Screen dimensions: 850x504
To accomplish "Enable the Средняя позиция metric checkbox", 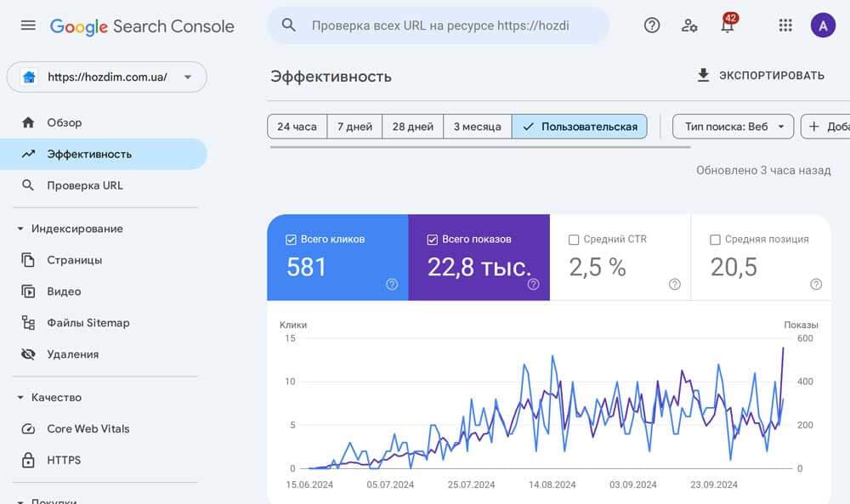I will pyautogui.click(x=716, y=239).
